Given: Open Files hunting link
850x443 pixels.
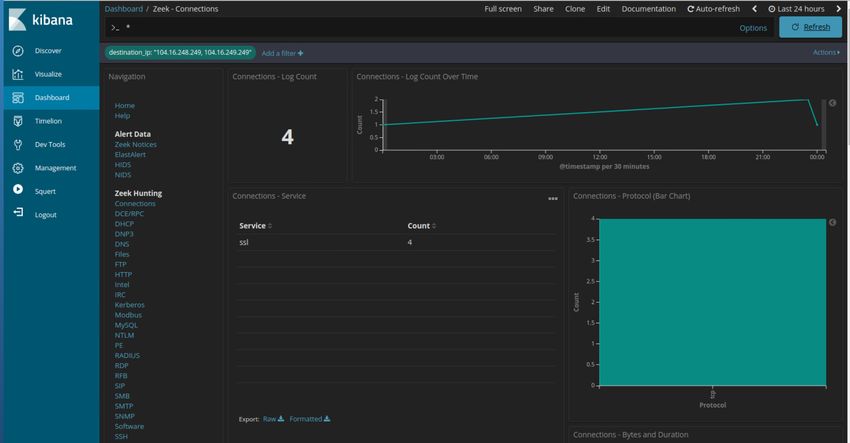Looking at the screenshot, I should [x=122, y=254].
